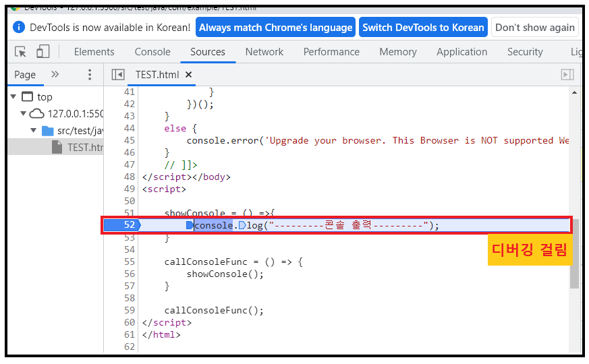
Task: Click the </script></body> text on line 48
Action: click(186, 177)
